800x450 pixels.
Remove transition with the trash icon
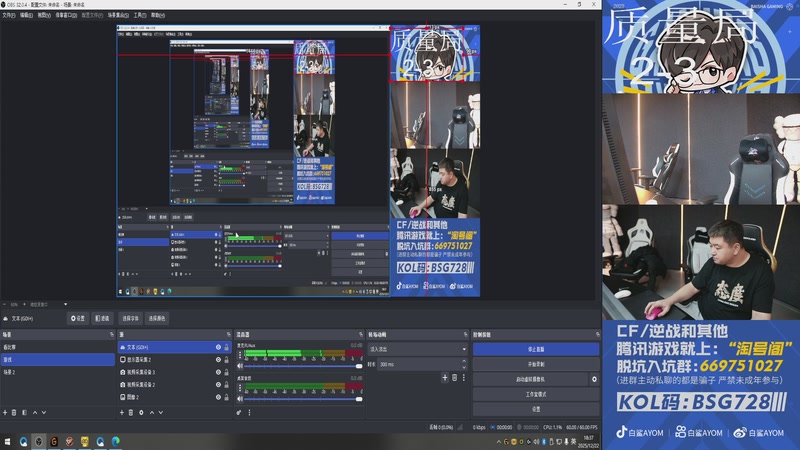pos(454,378)
